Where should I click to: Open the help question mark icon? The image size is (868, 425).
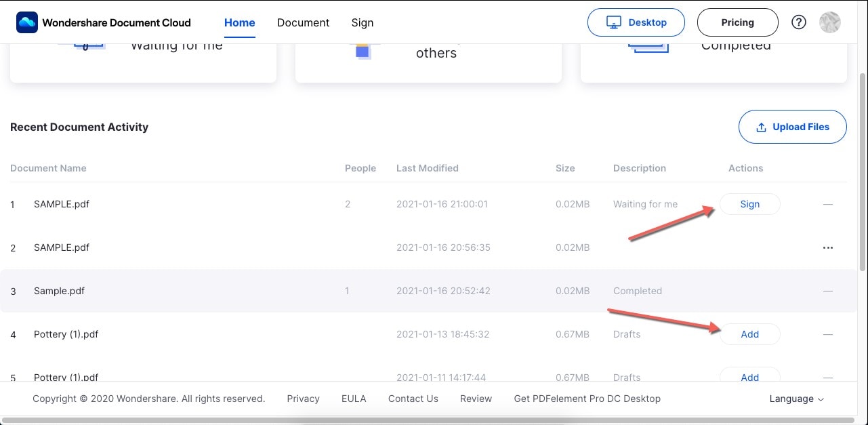click(799, 22)
